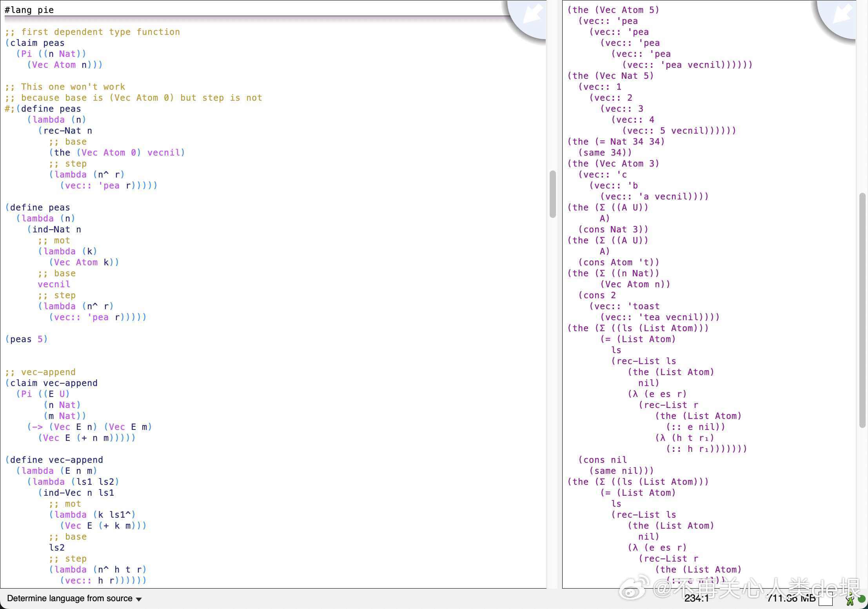Image resolution: width=868 pixels, height=609 pixels.
Task: Click the ind-Nat n line in peas
Action: [x=54, y=229]
